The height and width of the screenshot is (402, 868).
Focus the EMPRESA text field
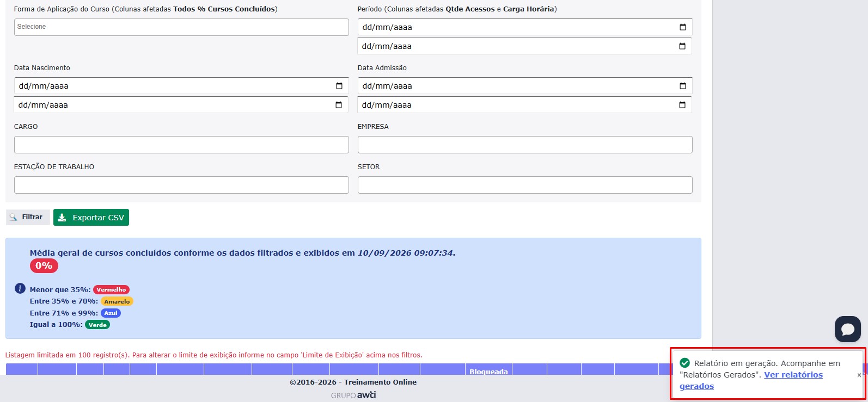coord(525,145)
